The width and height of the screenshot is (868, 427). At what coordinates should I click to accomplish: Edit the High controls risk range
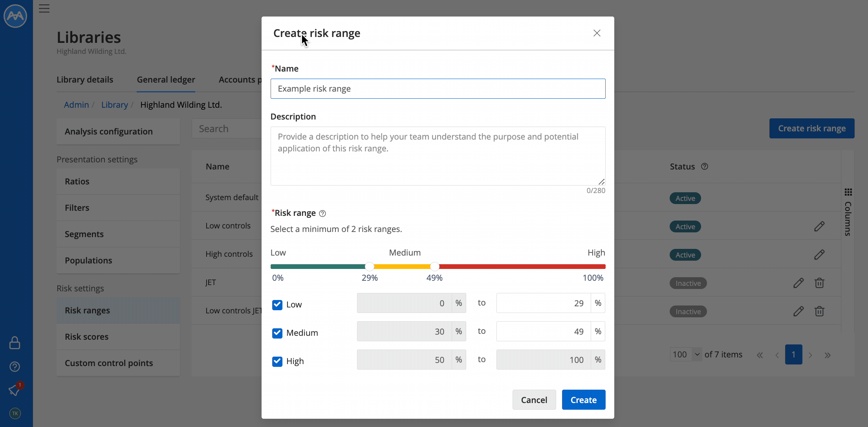point(819,255)
